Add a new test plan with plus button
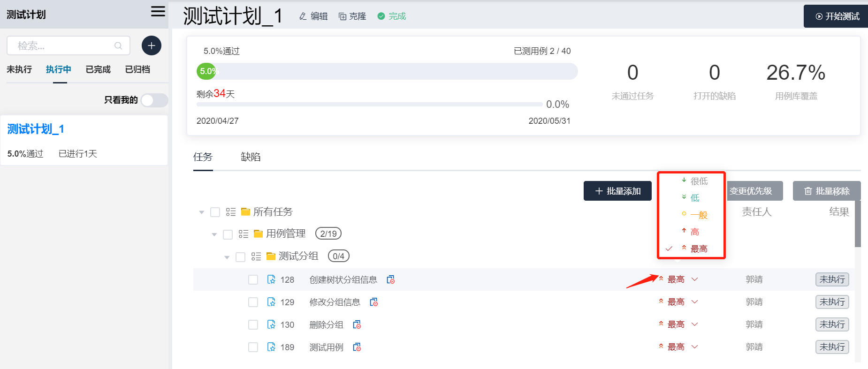The height and width of the screenshot is (369, 868). coord(151,45)
